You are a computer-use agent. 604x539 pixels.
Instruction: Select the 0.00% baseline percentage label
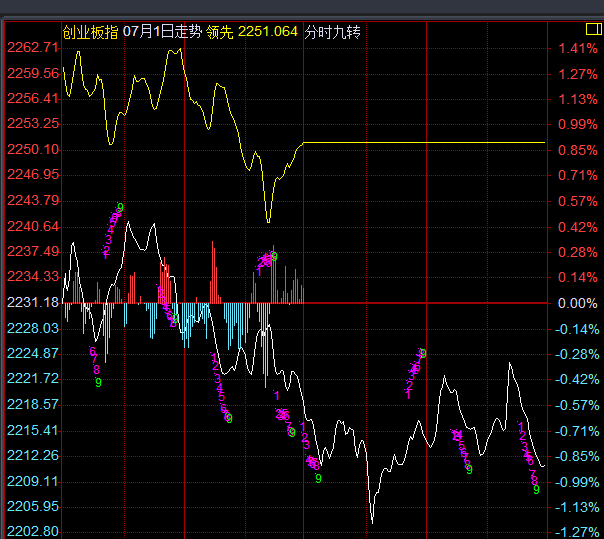click(x=578, y=302)
